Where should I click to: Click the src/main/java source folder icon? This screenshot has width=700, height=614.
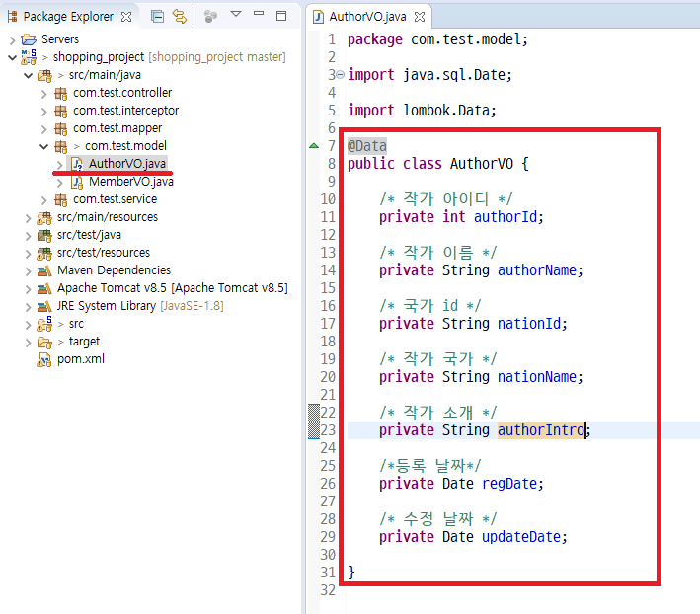(x=44, y=75)
